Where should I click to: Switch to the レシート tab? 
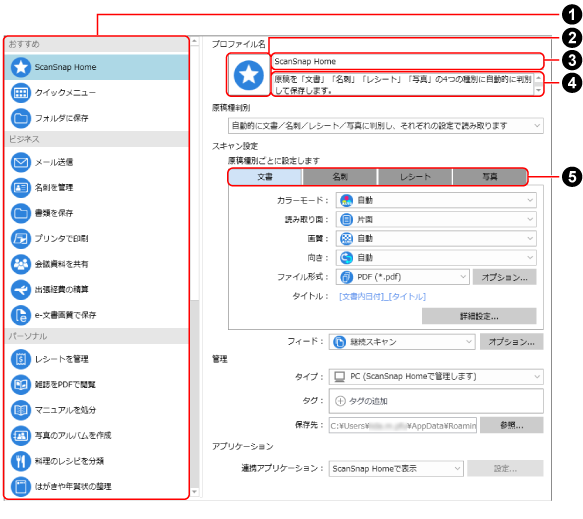click(x=415, y=177)
